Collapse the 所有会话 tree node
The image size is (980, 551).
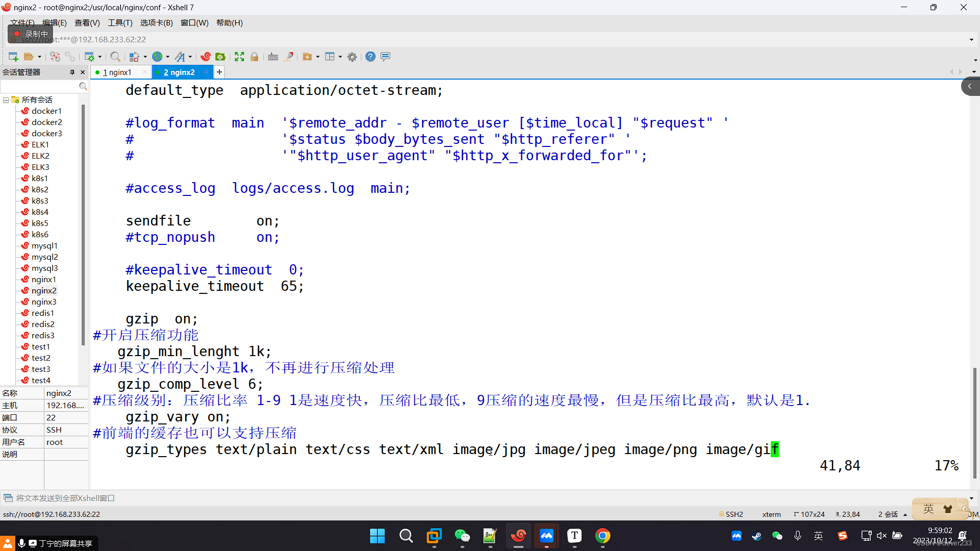(6, 100)
